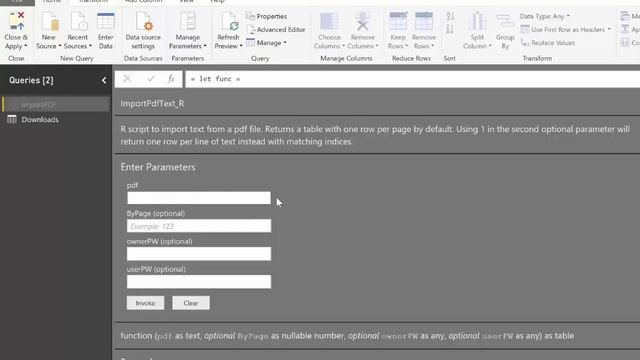
Task: Switch to the Home ribbon tab
Action: [52, 2]
